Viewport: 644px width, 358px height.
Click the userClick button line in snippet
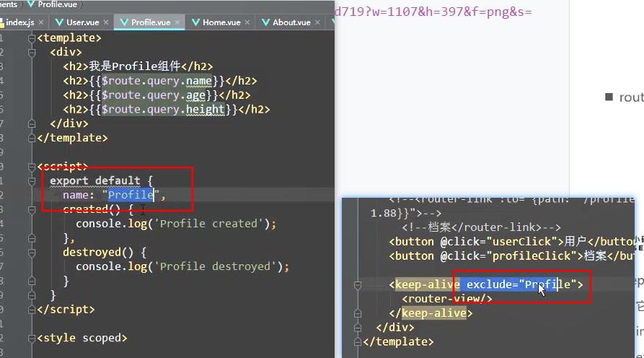(511, 241)
